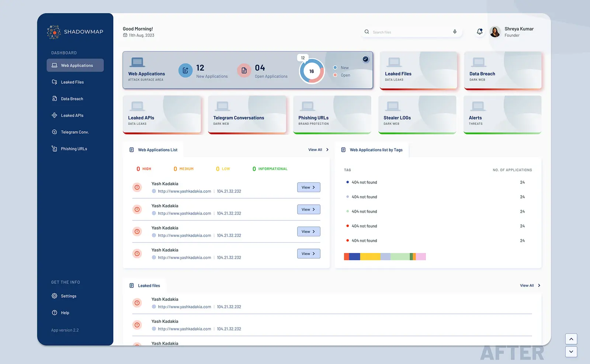Open the Leaked APIs card
The height and width of the screenshot is (364, 590).
point(162,115)
